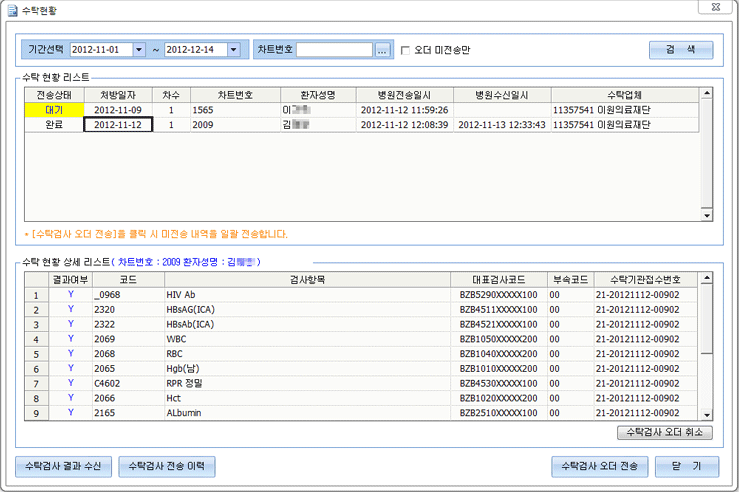Enable the 오더 미전송만 checkbox
The height and width of the screenshot is (492, 739).
[x=406, y=50]
